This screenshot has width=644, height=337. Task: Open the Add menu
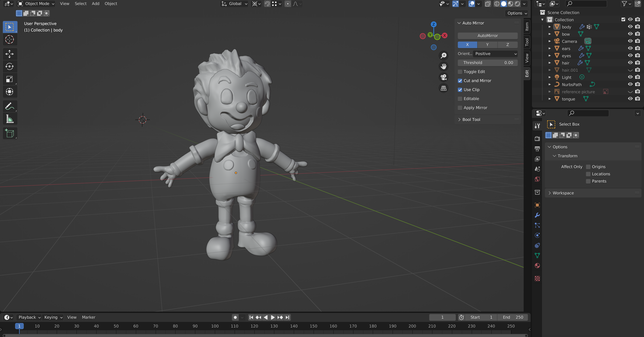pyautogui.click(x=95, y=4)
